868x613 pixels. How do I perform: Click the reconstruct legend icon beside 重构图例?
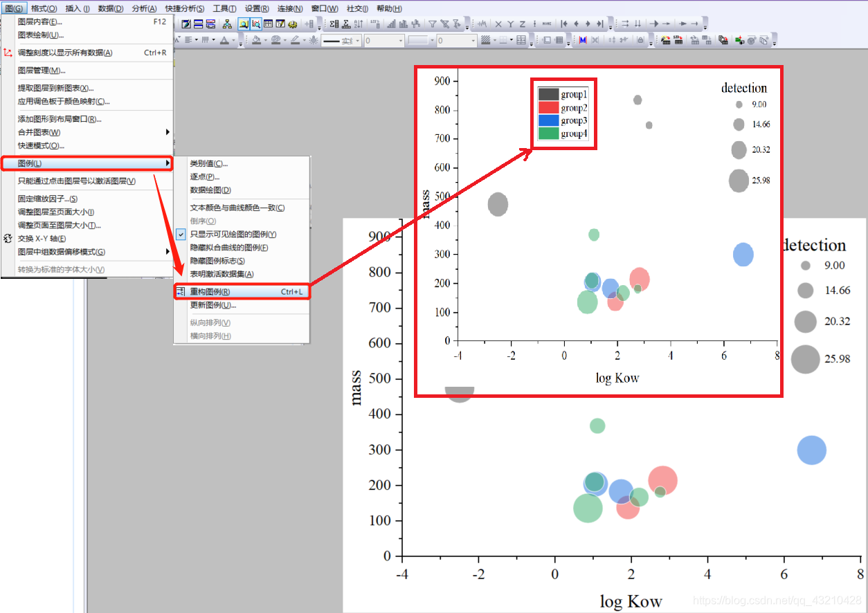[x=181, y=292]
